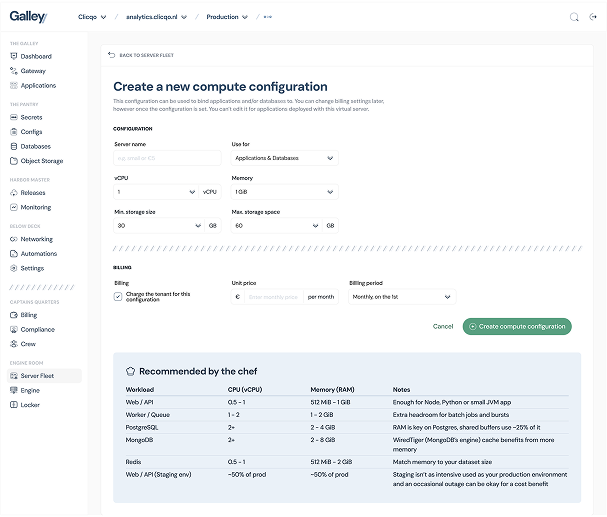Click the logout icon at top right
Screen dimensions: 607x517
coord(593,17)
